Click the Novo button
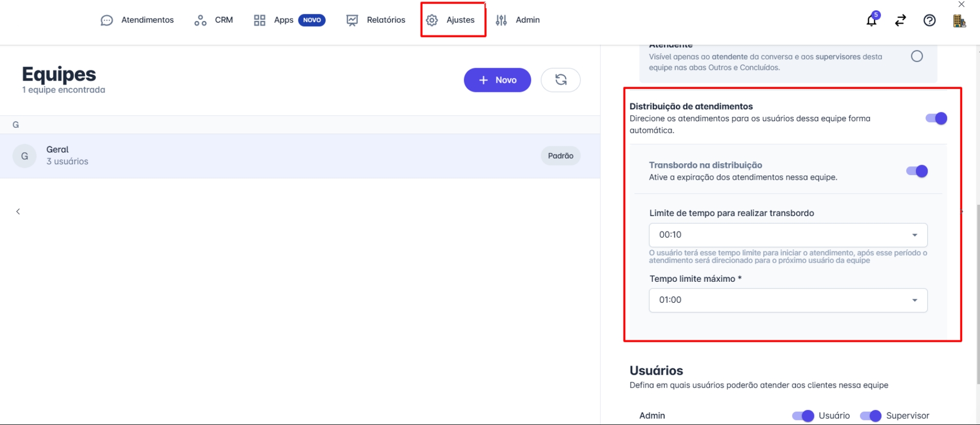Screen dimensions: 980x425 point(497,80)
